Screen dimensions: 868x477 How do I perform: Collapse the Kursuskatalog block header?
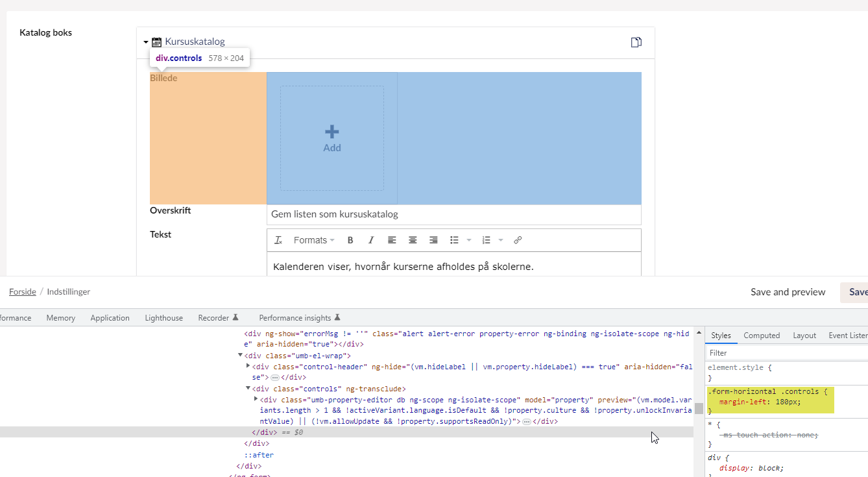(x=146, y=42)
